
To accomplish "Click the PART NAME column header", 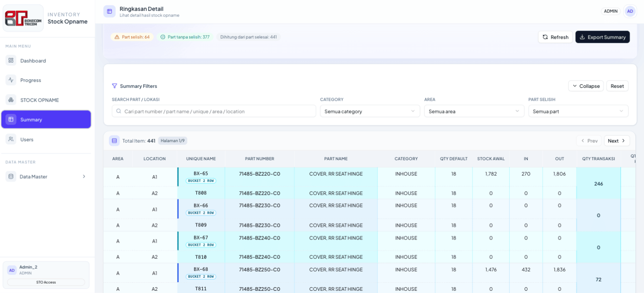I will click(x=336, y=159).
